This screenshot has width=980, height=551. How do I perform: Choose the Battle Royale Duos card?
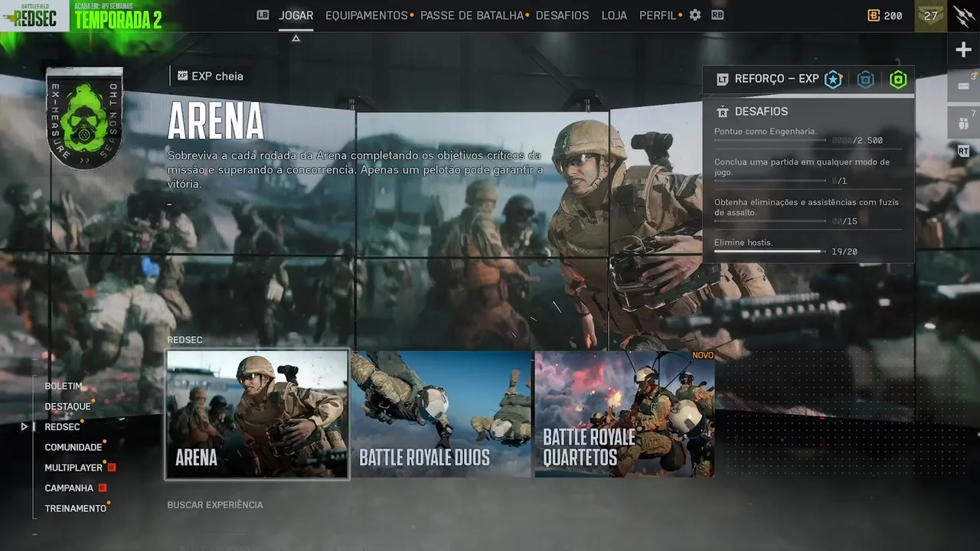pos(441,414)
